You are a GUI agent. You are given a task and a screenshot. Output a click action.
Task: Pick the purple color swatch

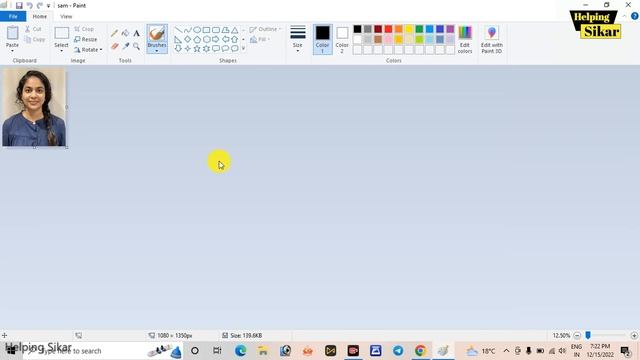[450, 29]
